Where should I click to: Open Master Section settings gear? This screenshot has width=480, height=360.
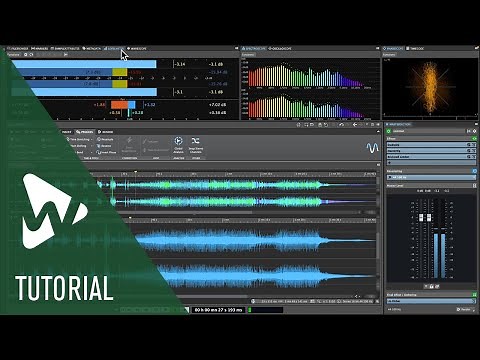[475, 131]
